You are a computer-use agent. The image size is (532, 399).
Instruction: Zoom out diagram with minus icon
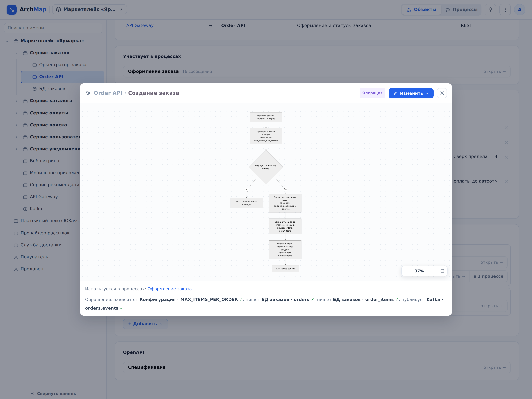tap(407, 271)
